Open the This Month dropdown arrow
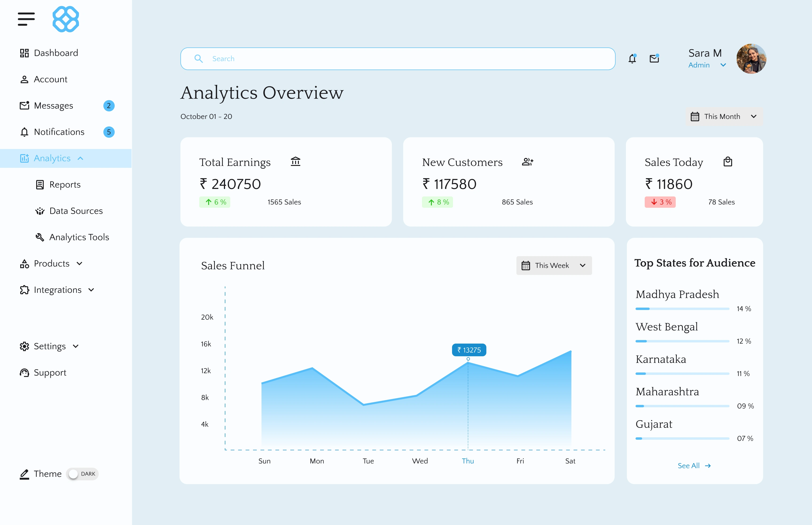The height and width of the screenshot is (525, 812). 754,117
